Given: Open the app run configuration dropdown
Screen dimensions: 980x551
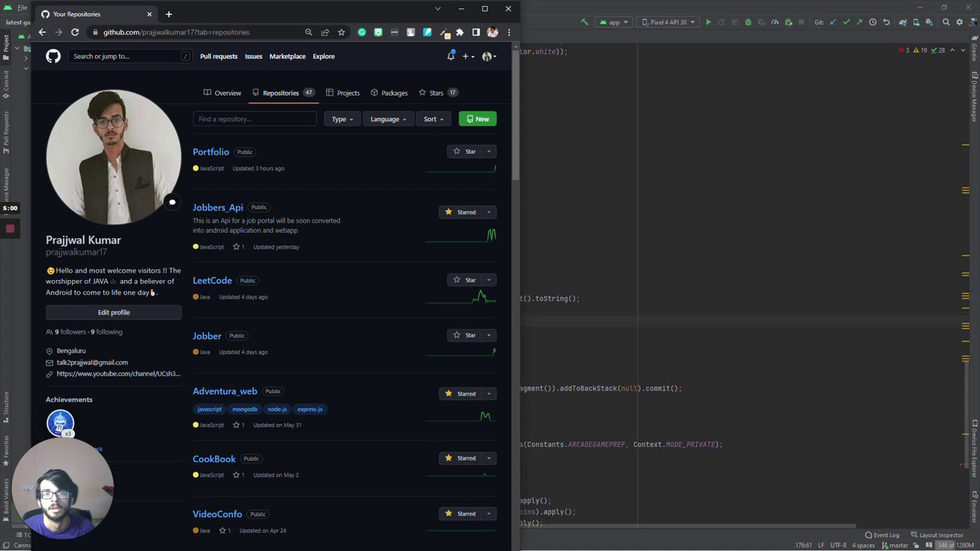Looking at the screenshot, I should click(x=614, y=22).
